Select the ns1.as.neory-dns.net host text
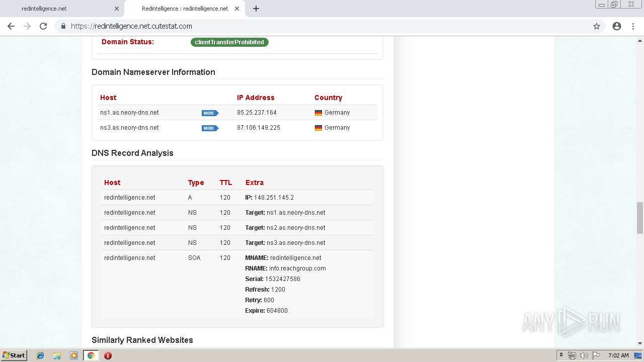The image size is (644, 362). pyautogui.click(x=129, y=113)
